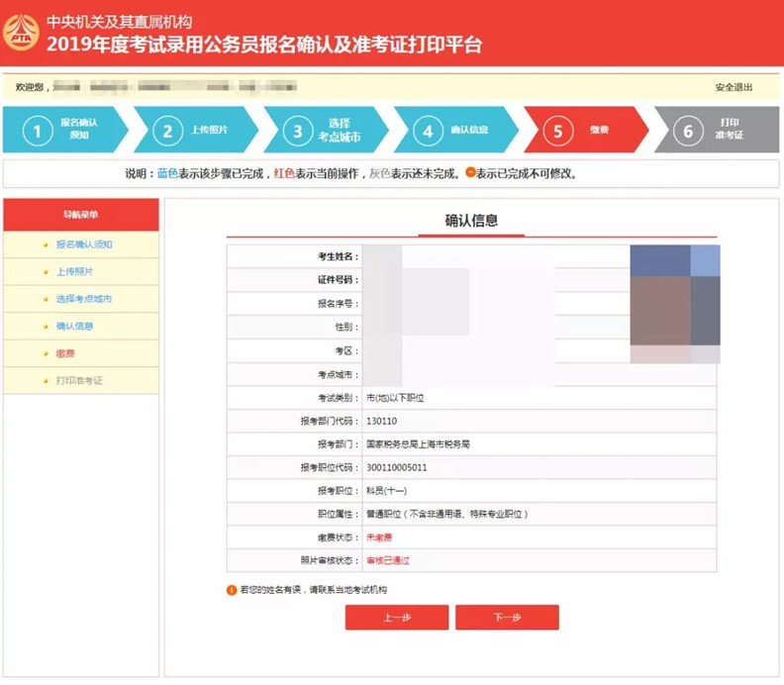Open 缴费 in the sidebar menu
Image resolution: width=784 pixels, height=685 pixels.
pyautogui.click(x=65, y=353)
